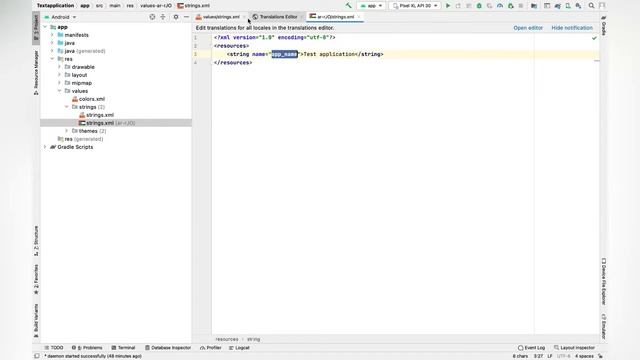Open the Layout Inspector
The height and width of the screenshot is (360, 640).
(x=574, y=348)
